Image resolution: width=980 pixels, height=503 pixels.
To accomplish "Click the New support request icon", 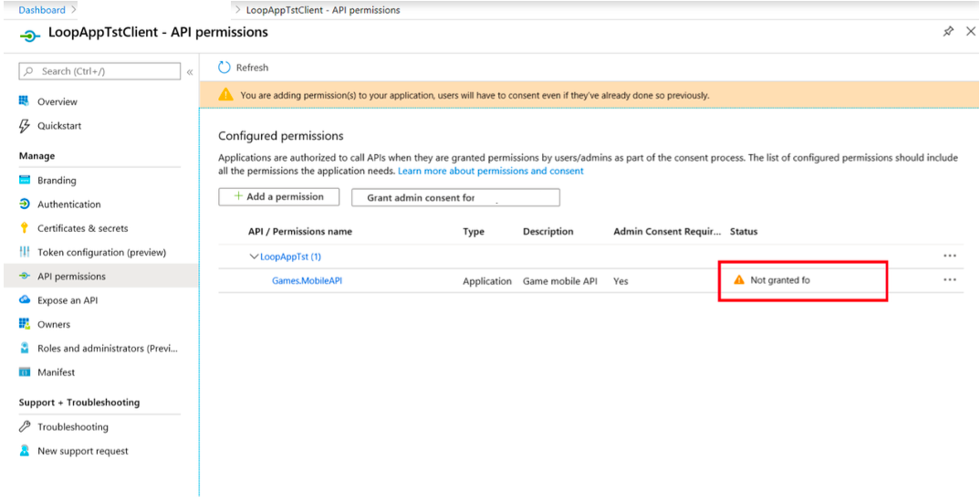I will click(x=25, y=450).
